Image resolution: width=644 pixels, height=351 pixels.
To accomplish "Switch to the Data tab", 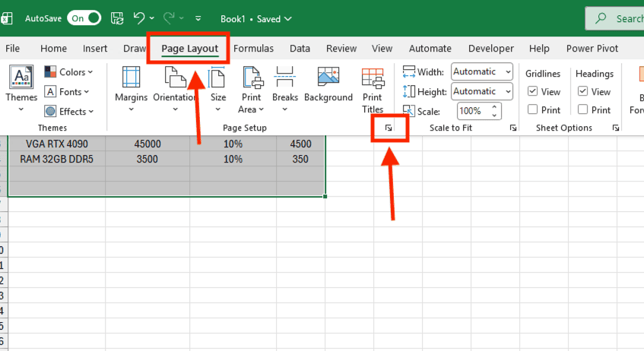I will 300,49.
